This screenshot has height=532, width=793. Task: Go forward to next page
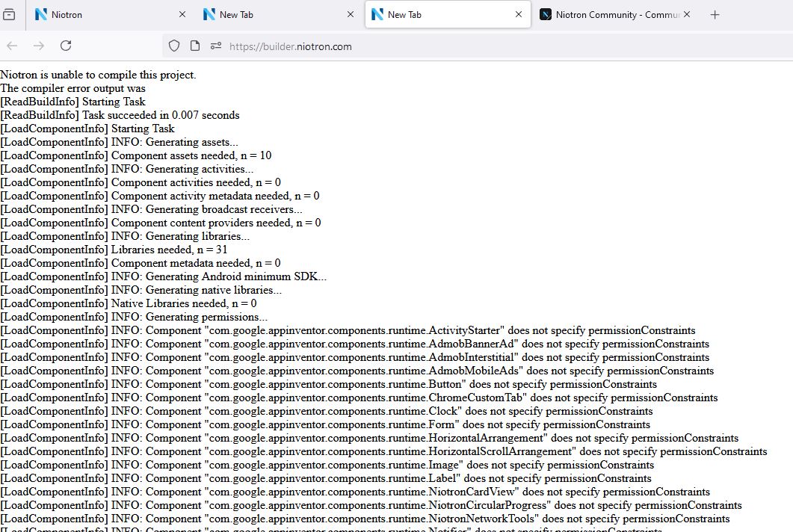point(39,46)
